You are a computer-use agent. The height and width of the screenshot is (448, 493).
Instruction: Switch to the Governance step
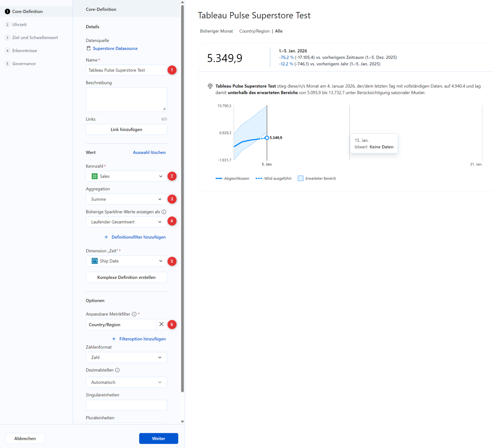tap(24, 64)
